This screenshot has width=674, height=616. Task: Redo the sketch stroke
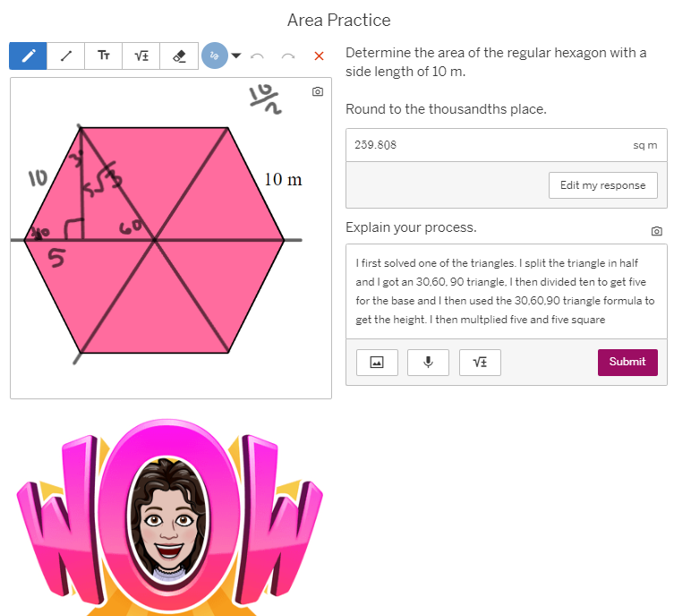pyautogui.click(x=288, y=56)
